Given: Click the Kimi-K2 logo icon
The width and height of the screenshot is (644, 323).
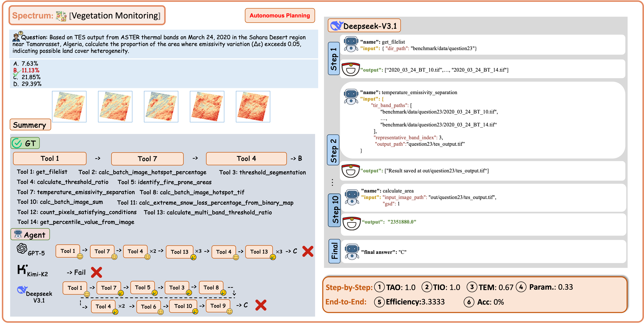Looking at the screenshot, I should (22, 269).
